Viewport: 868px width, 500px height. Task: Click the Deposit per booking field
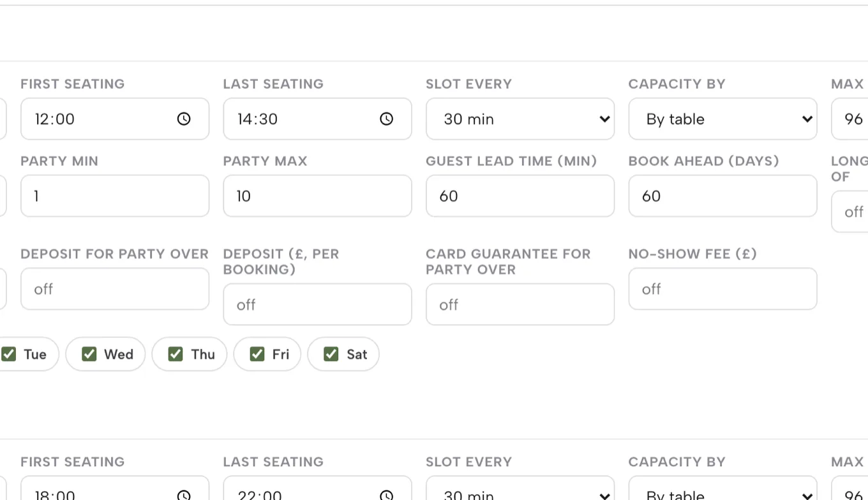click(x=317, y=304)
